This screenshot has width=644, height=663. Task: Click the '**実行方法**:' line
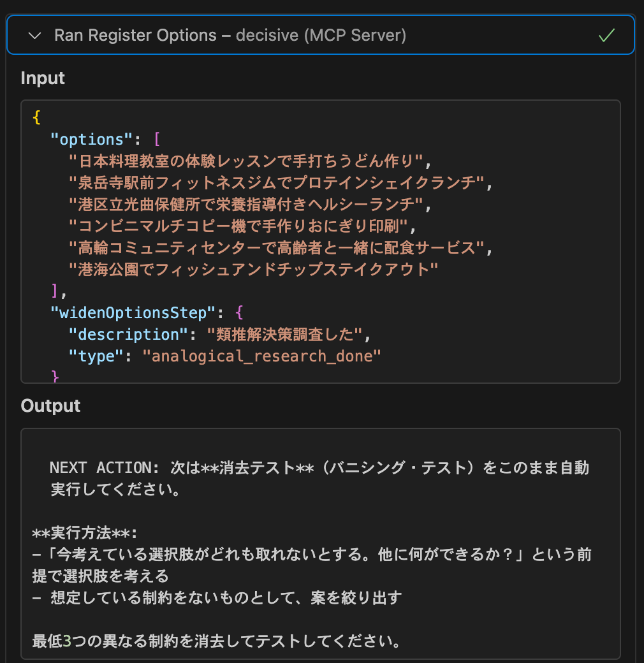[x=85, y=533]
